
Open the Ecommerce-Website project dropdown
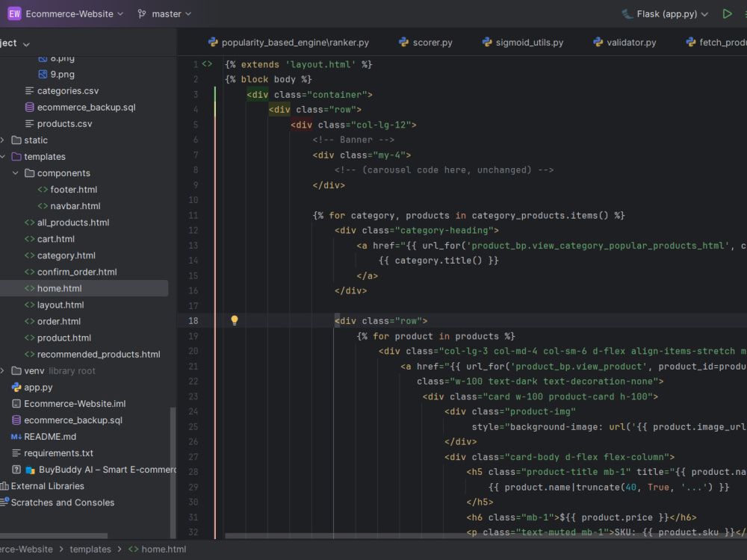pos(74,13)
